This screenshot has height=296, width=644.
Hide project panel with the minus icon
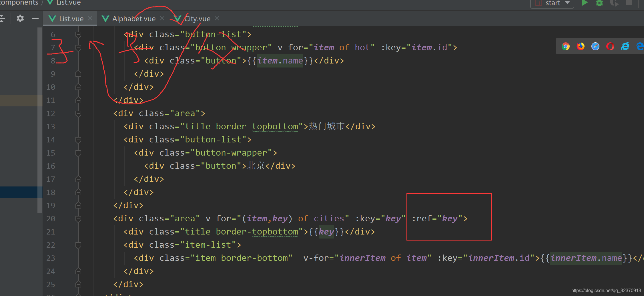click(35, 19)
